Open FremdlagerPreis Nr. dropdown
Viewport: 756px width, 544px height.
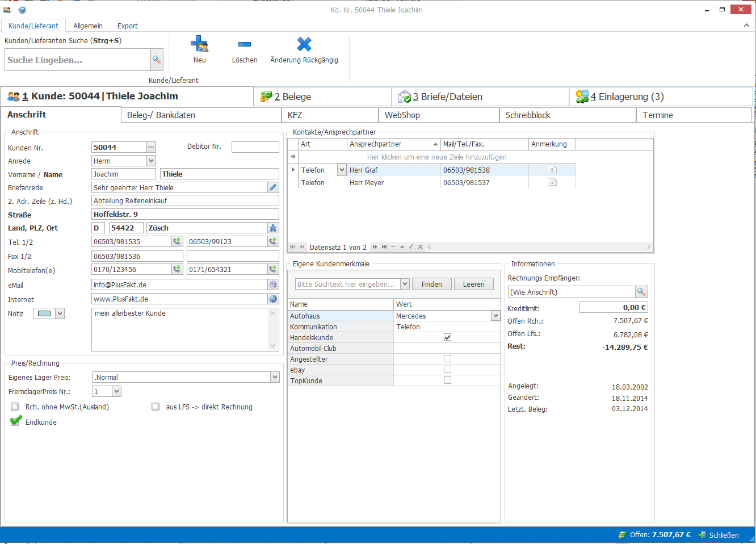click(x=116, y=391)
